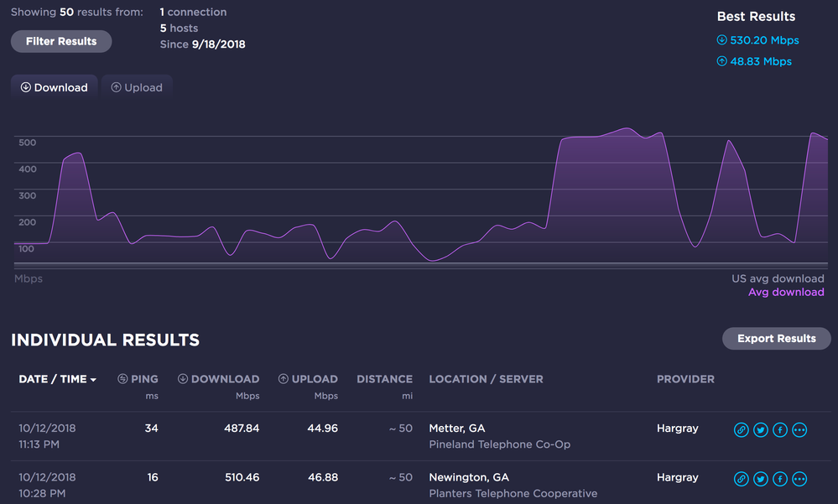Switch to the Download graph tab
This screenshot has height=504, width=838.
55,87
